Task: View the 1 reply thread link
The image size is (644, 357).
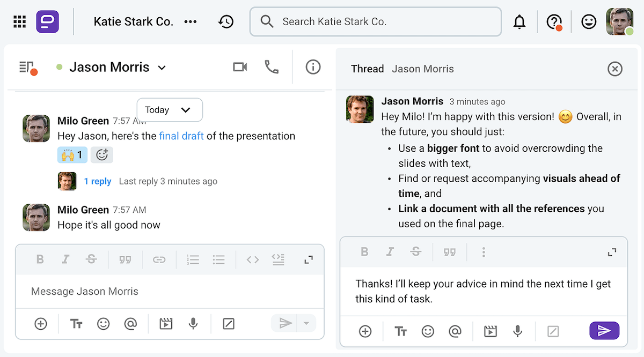Action: click(x=98, y=181)
